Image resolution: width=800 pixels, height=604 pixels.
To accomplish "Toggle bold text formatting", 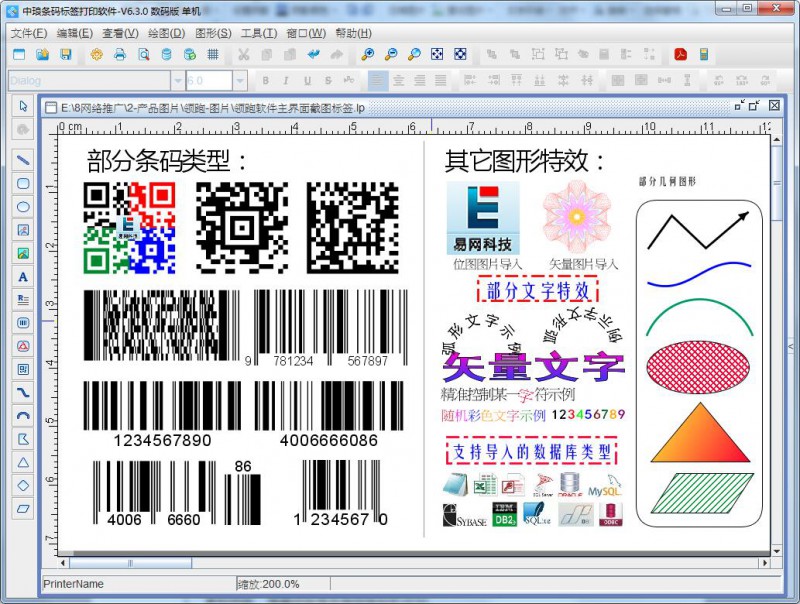I will pyautogui.click(x=265, y=81).
